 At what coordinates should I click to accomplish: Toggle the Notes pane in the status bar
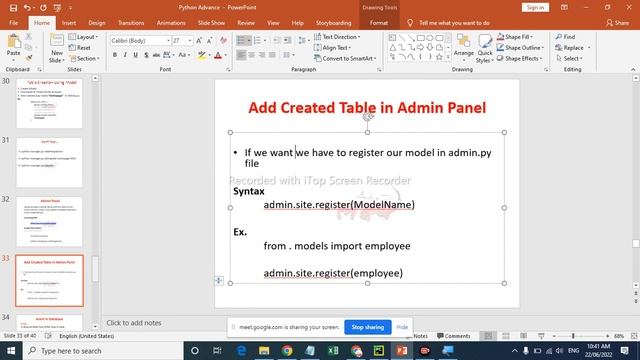[x=420, y=336]
